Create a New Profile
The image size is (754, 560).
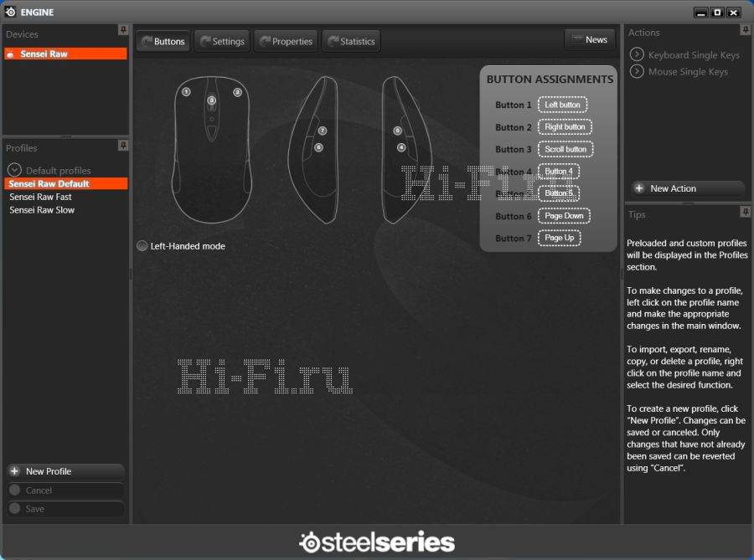(65, 471)
